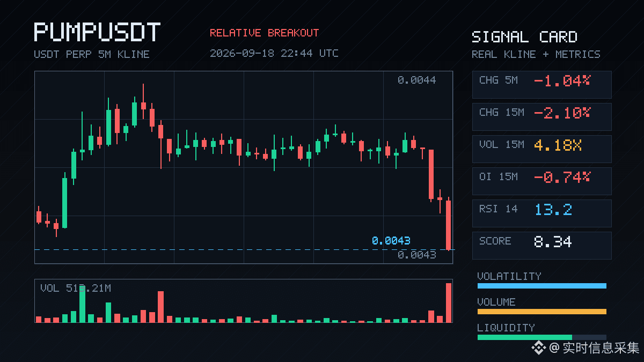Click the blue 0.0043 current price label
Image resolution: width=644 pixels, height=362 pixels.
(391, 240)
